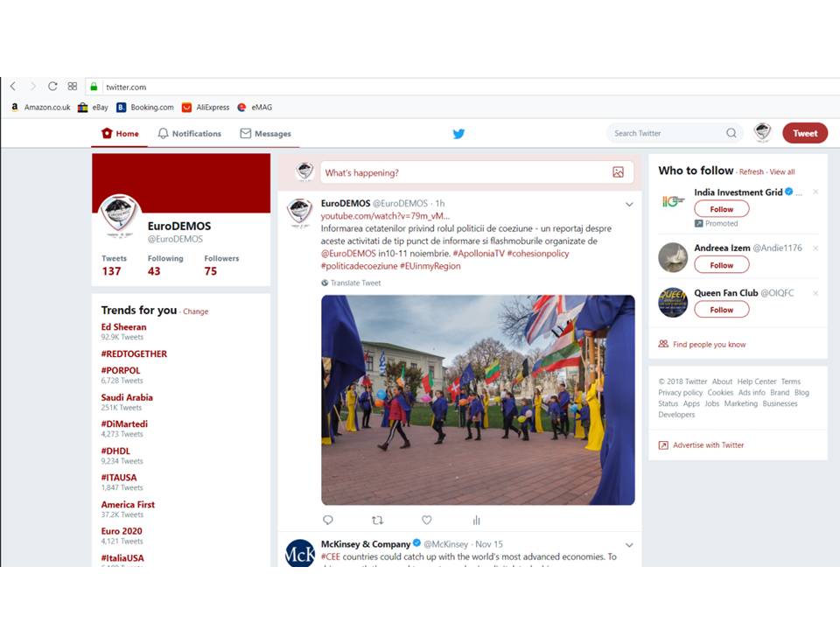840x630 pixels.
Task: Open the #politicadecoeziune hashtag
Action: 359,266
